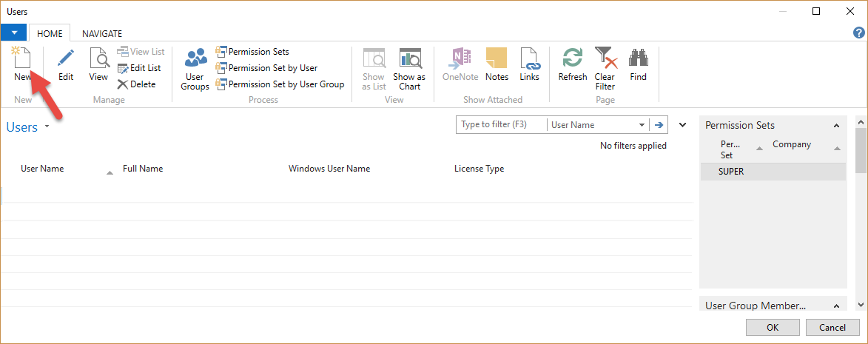Expand the filter pane chevron
The image size is (868, 344).
[x=682, y=125]
